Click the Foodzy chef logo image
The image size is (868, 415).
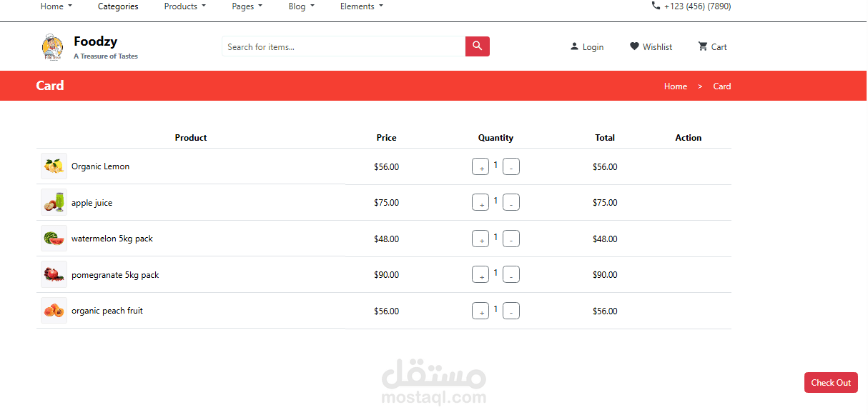[x=52, y=47]
